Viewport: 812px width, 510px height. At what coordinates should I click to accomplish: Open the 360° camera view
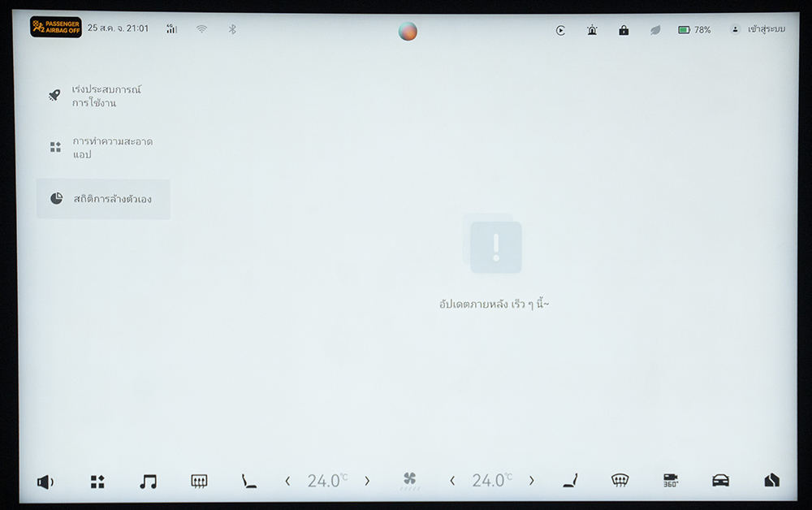pos(671,481)
